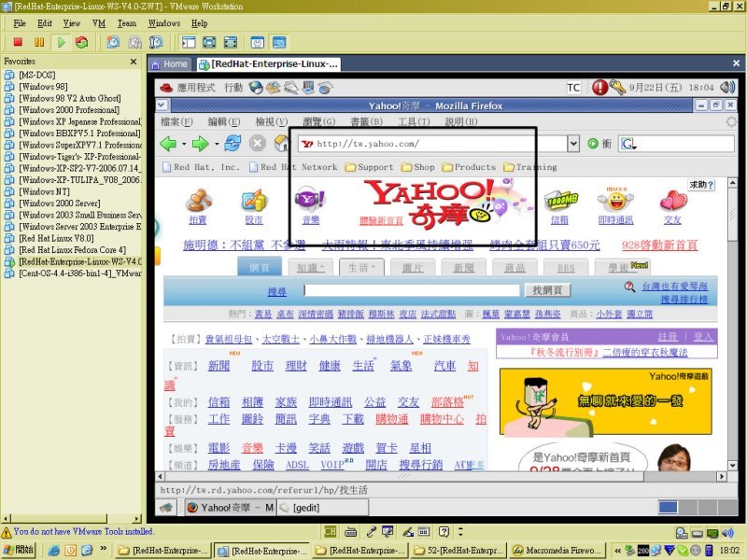Go forward with Firefox green forward arrow
Image resolution: width=747 pixels, height=560 pixels.
click(x=200, y=144)
